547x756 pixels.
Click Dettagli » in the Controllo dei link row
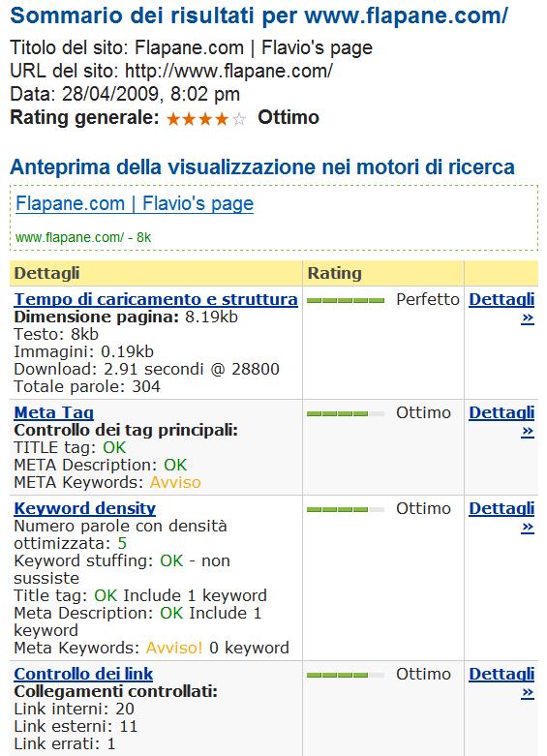click(x=501, y=682)
